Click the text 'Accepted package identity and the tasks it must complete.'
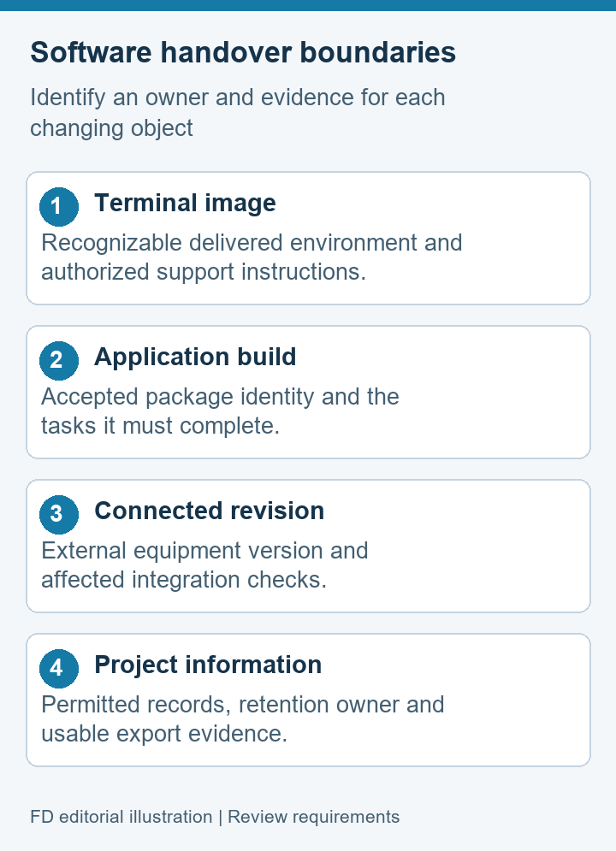 pyautogui.click(x=220, y=411)
